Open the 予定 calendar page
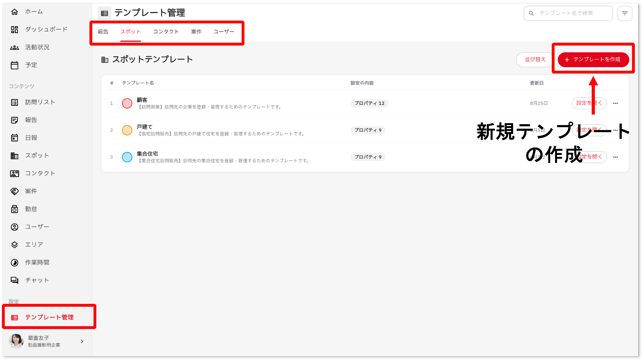 click(x=24, y=65)
